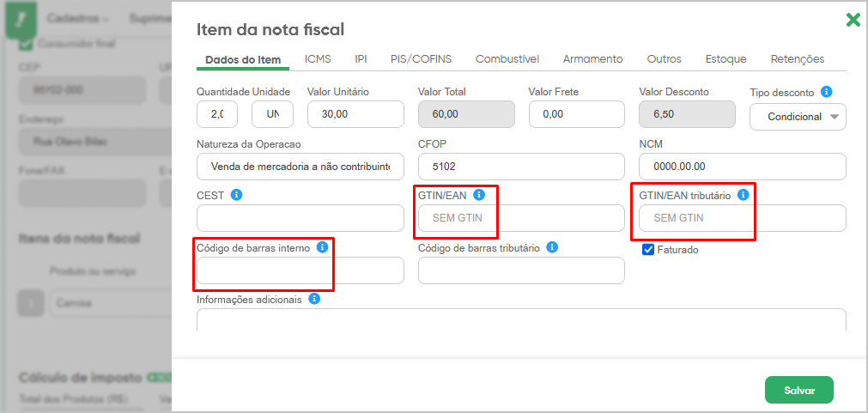This screenshot has width=868, height=413.
Task: Select the Dados do Item tab
Action: (243, 60)
